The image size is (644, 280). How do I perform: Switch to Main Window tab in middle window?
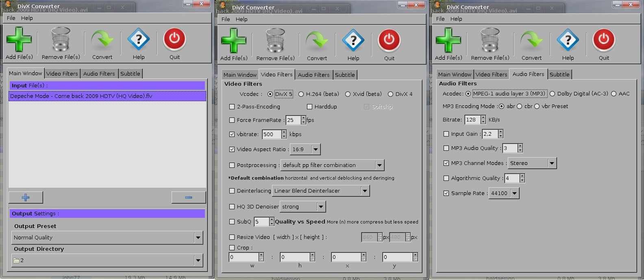[x=240, y=75]
